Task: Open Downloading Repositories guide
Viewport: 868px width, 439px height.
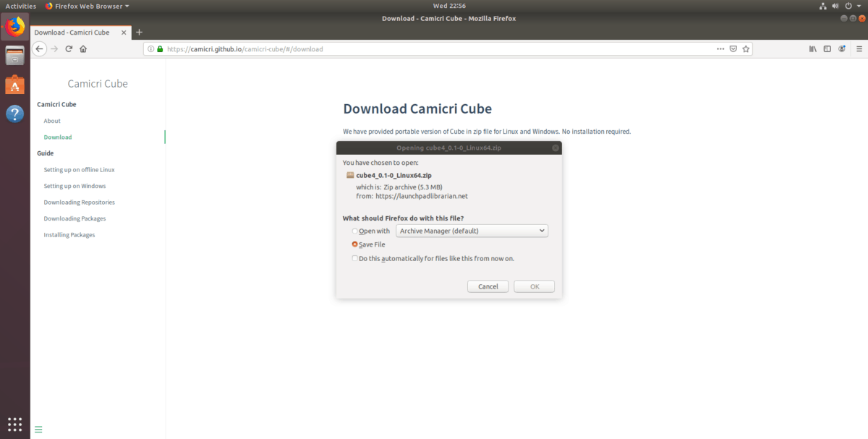Action: coord(79,203)
